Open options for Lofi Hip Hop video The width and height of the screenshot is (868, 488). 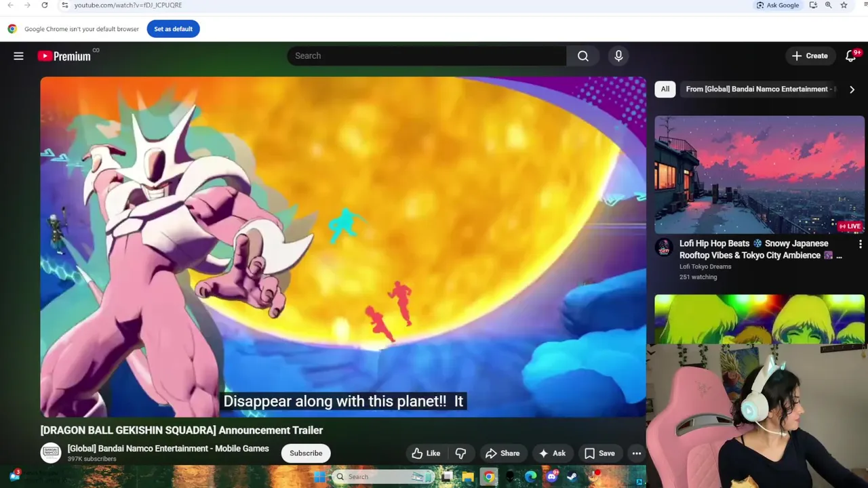[x=860, y=244]
